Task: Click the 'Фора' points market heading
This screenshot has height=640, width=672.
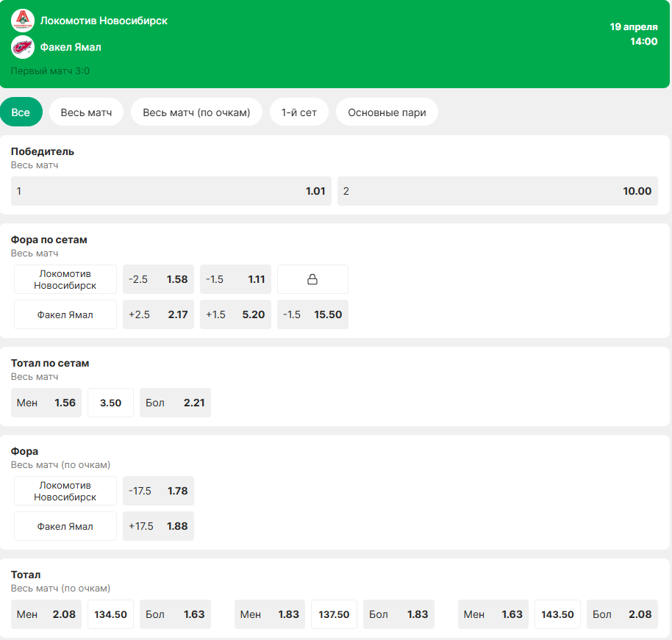Action: tap(24, 451)
